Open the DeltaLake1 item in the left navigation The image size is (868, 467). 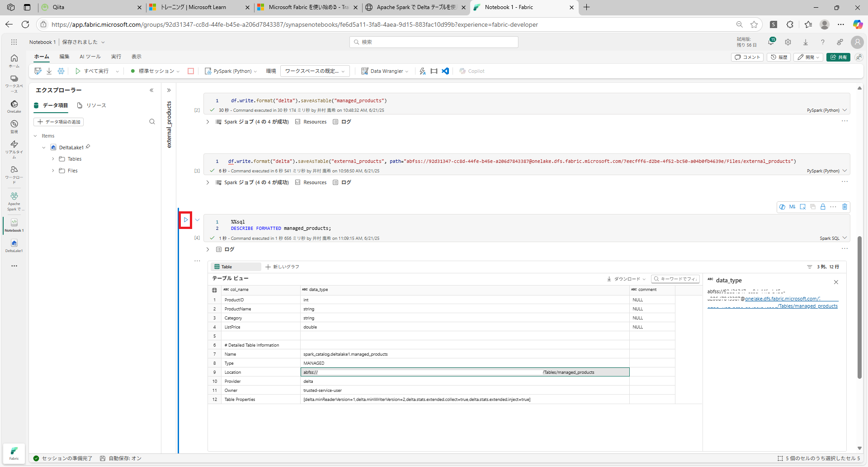pyautogui.click(x=14, y=246)
